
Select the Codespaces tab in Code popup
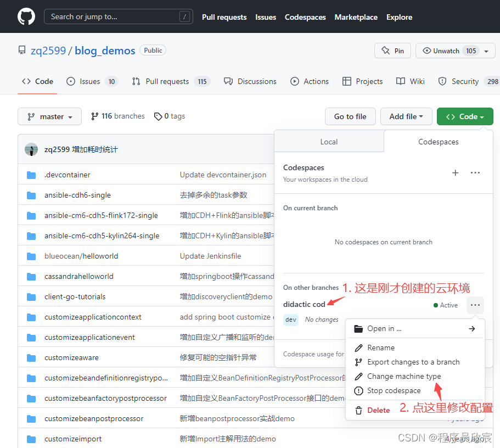438,142
